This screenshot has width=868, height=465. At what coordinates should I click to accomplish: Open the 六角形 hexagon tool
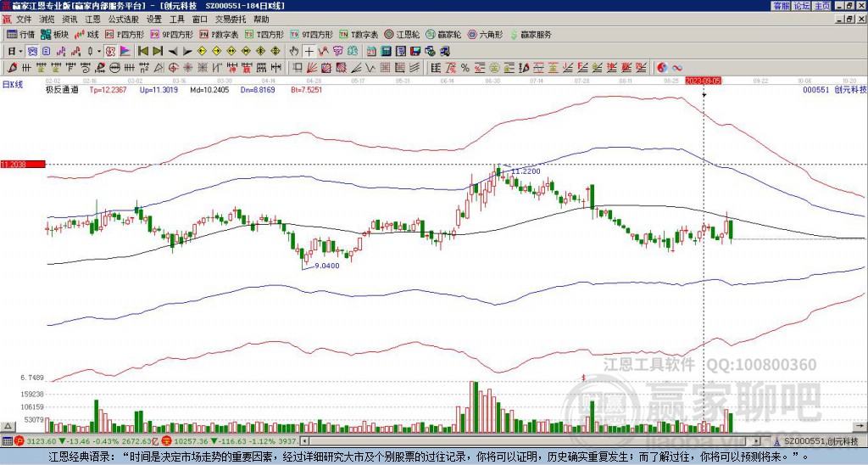point(485,34)
